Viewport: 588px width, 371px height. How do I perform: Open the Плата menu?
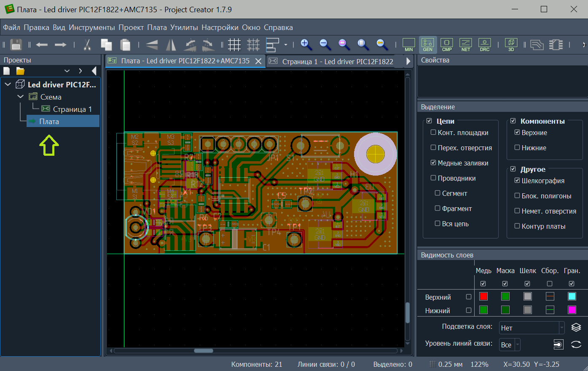(157, 27)
